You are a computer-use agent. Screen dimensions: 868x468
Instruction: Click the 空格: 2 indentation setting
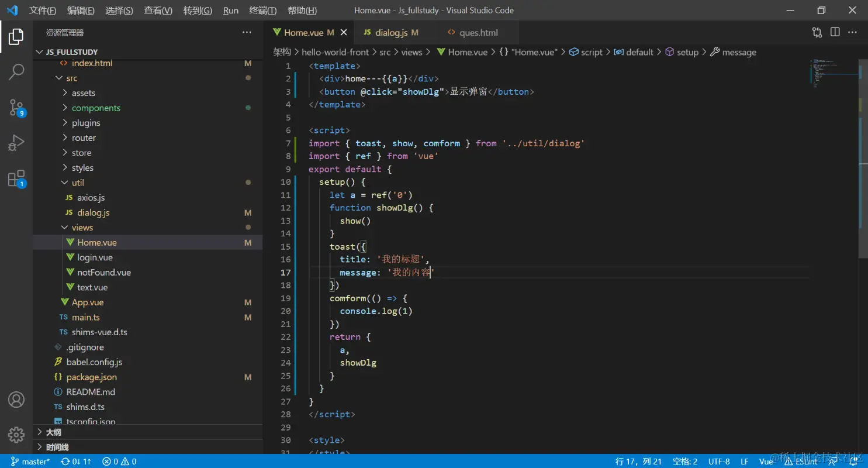pos(685,462)
